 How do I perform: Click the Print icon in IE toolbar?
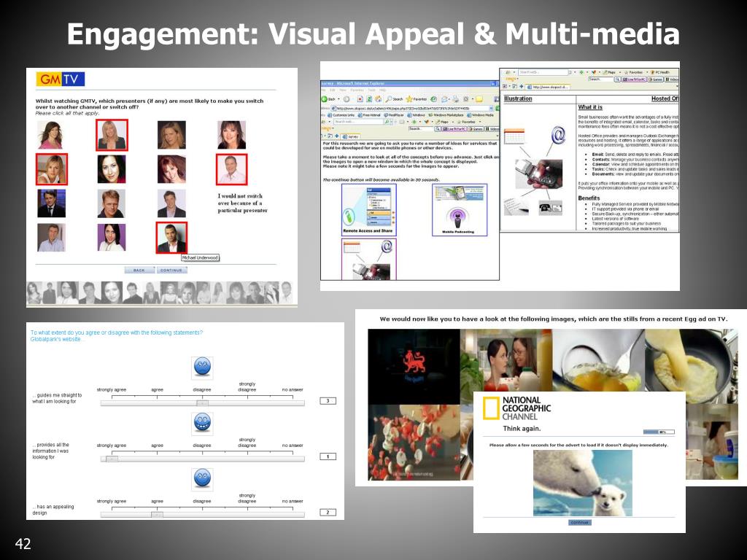[457, 99]
